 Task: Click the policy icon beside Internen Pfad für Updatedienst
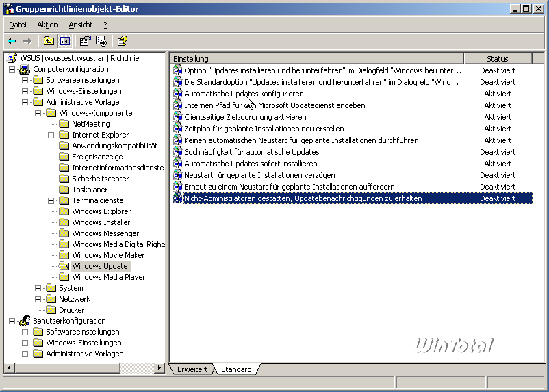tap(177, 105)
